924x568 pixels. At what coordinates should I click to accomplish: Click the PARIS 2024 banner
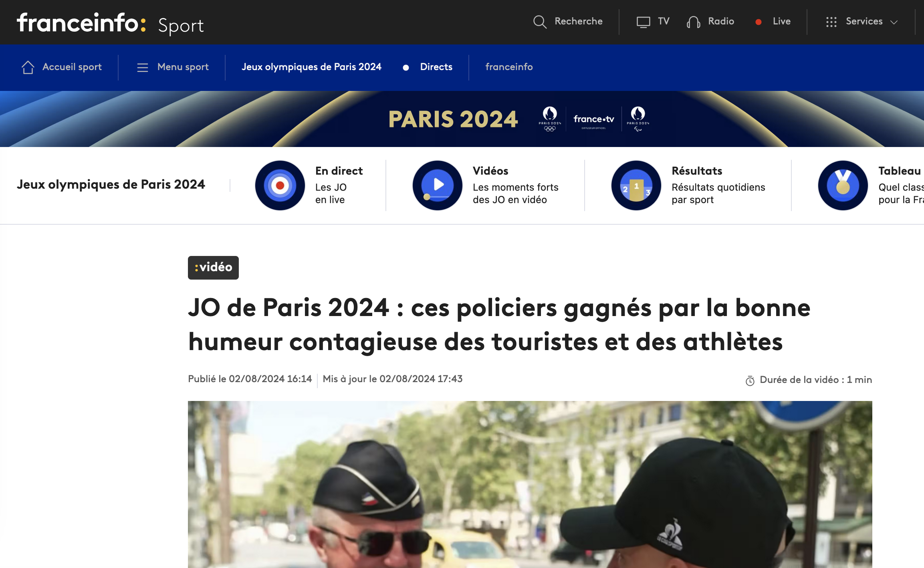[x=462, y=119]
